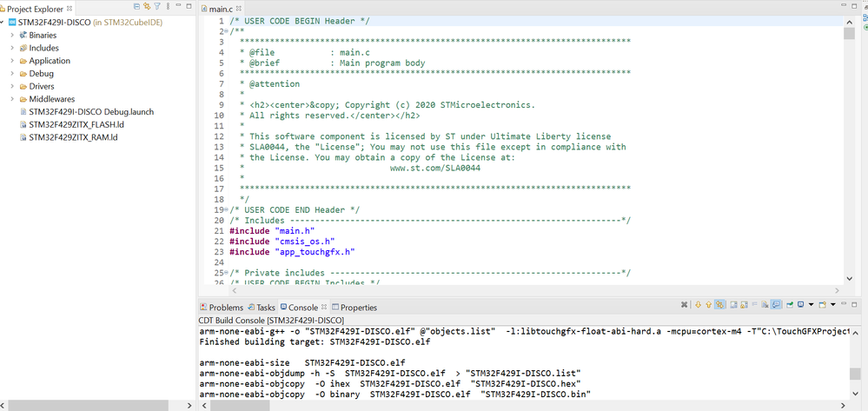This screenshot has height=411, width=868.
Task: Open the Properties tab
Action: click(354, 308)
